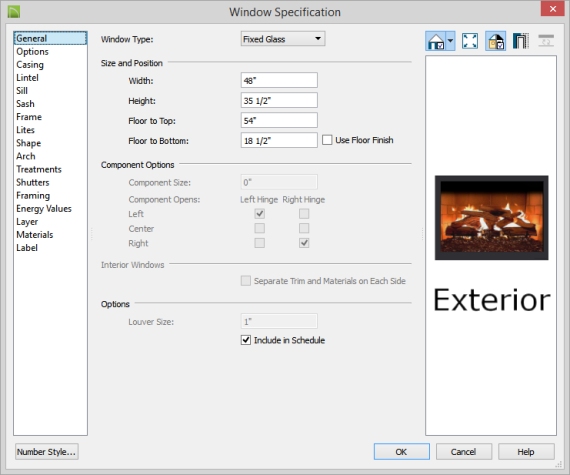Click the fireplace preview image

click(x=491, y=218)
